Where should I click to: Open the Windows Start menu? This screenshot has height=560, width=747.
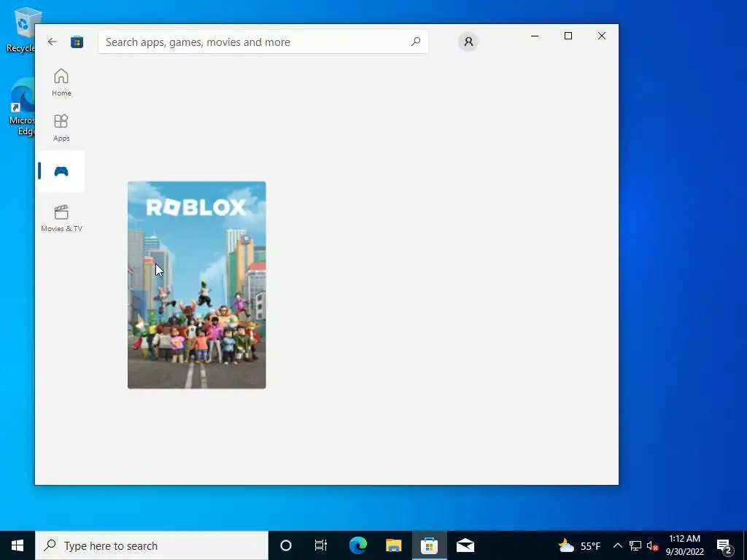pos(18,545)
